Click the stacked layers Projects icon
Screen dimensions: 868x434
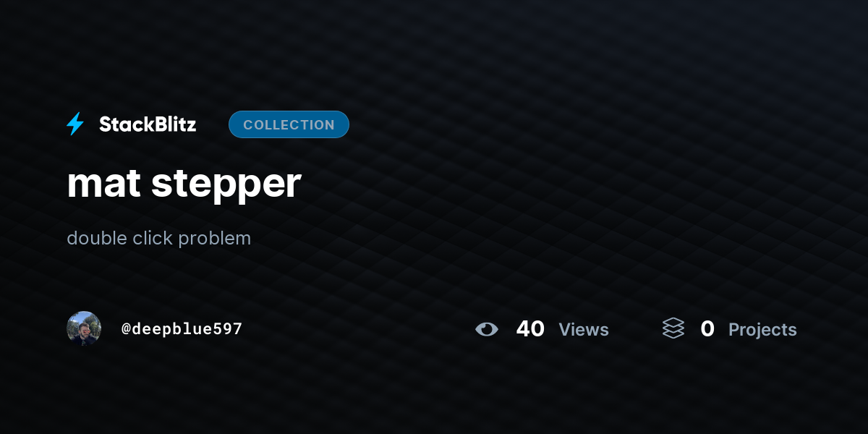(673, 329)
